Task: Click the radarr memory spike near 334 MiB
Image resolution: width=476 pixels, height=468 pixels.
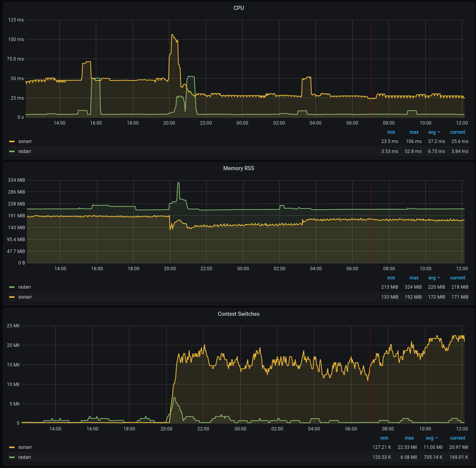Action: 178,183
